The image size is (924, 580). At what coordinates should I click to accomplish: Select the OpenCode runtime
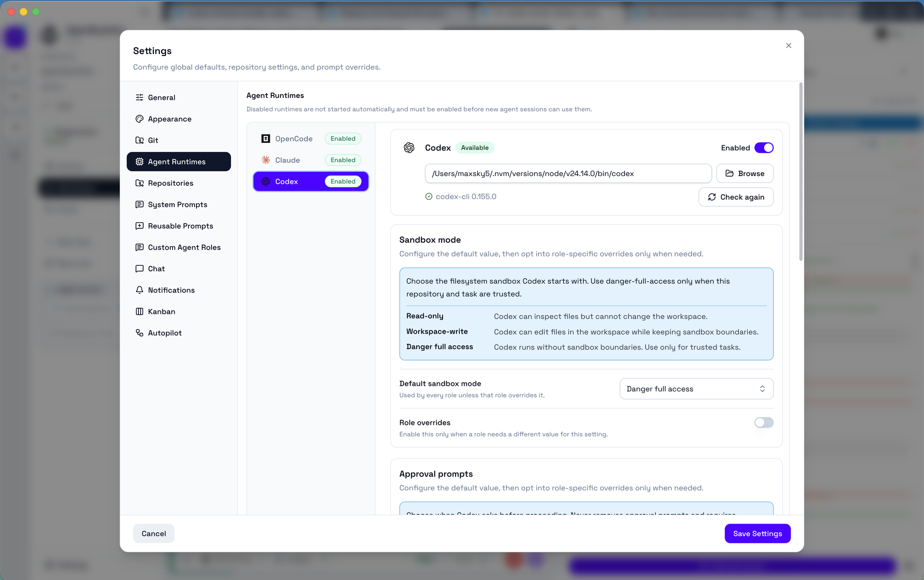point(311,139)
